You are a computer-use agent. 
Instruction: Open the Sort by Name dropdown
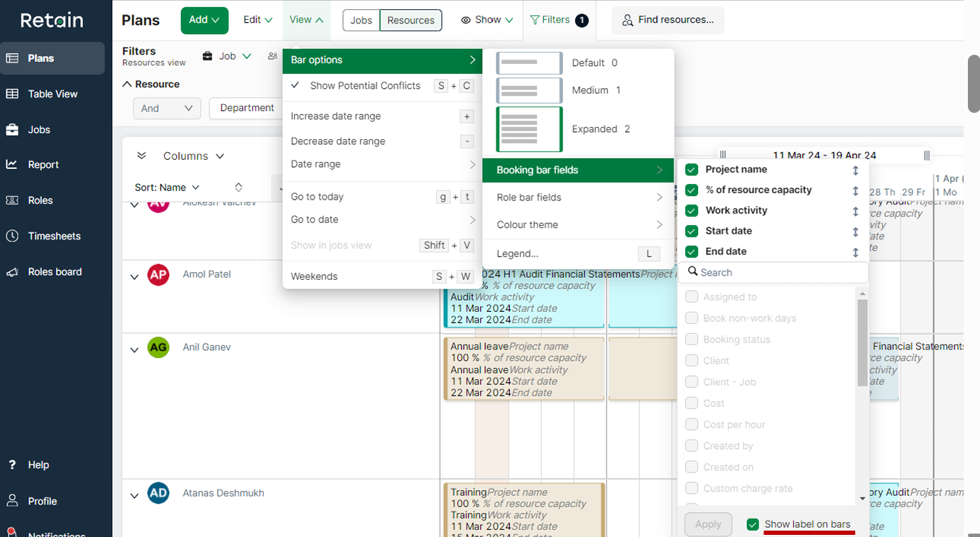tap(166, 187)
